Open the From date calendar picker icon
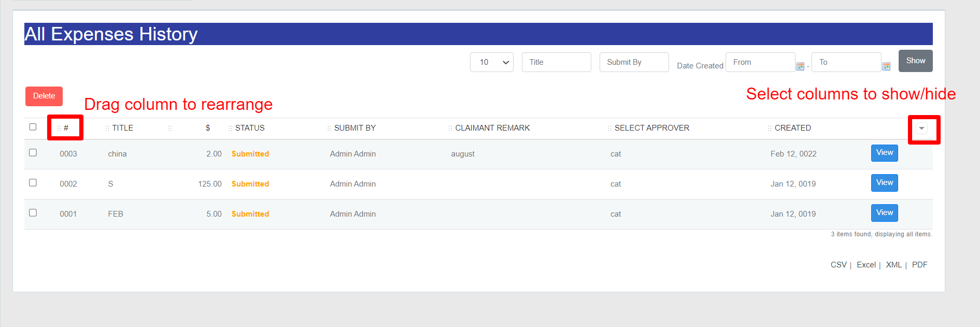 (x=800, y=66)
